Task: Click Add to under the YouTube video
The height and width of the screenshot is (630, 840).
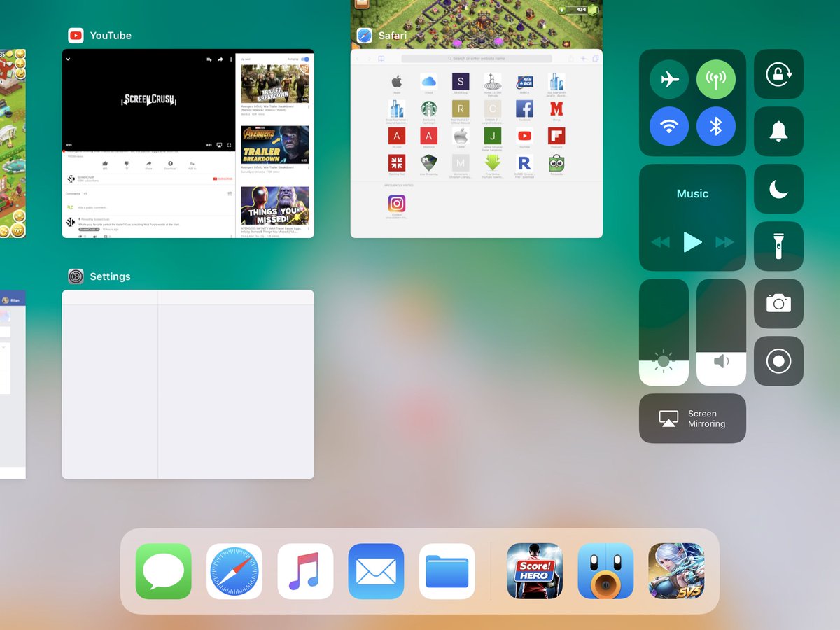Action: 192,164
